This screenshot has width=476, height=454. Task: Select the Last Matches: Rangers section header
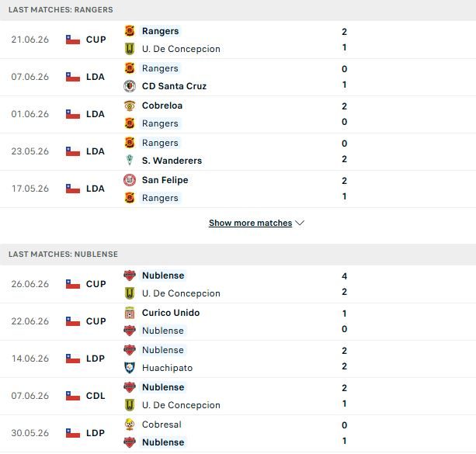tap(238, 10)
